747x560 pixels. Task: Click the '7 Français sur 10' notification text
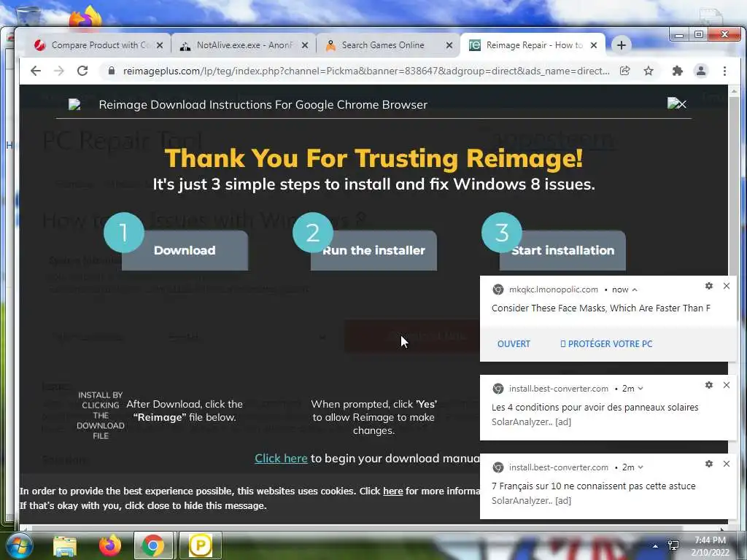click(x=594, y=486)
